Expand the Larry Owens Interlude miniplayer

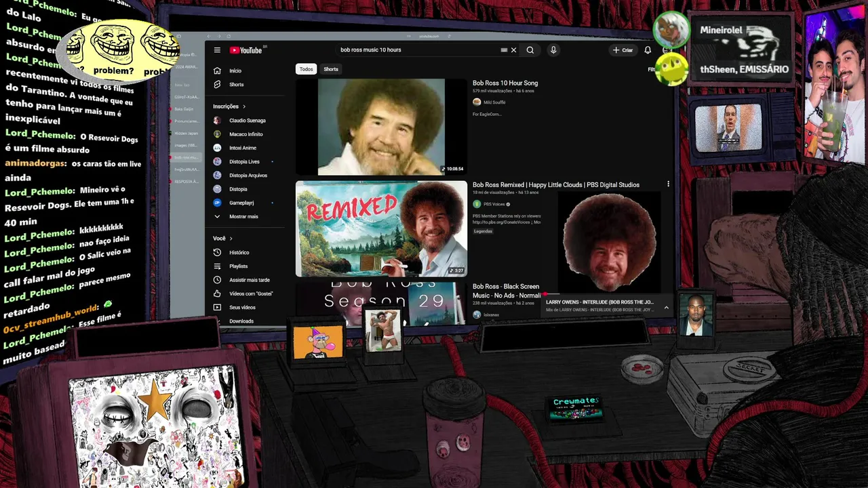tap(666, 308)
